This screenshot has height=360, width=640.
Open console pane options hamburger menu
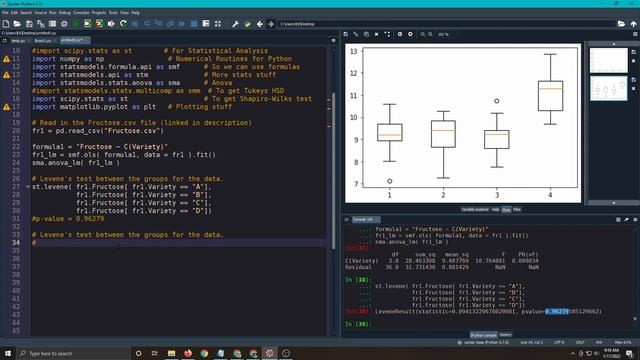635,220
